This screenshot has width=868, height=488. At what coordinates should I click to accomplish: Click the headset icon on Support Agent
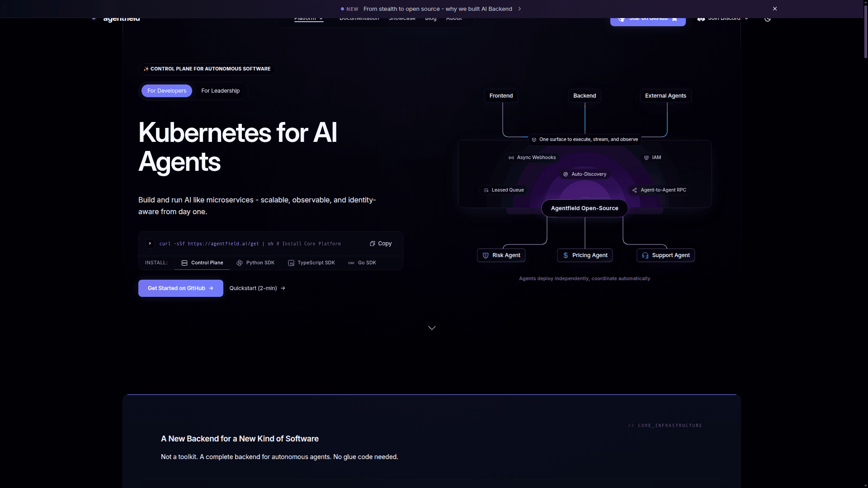click(x=645, y=255)
